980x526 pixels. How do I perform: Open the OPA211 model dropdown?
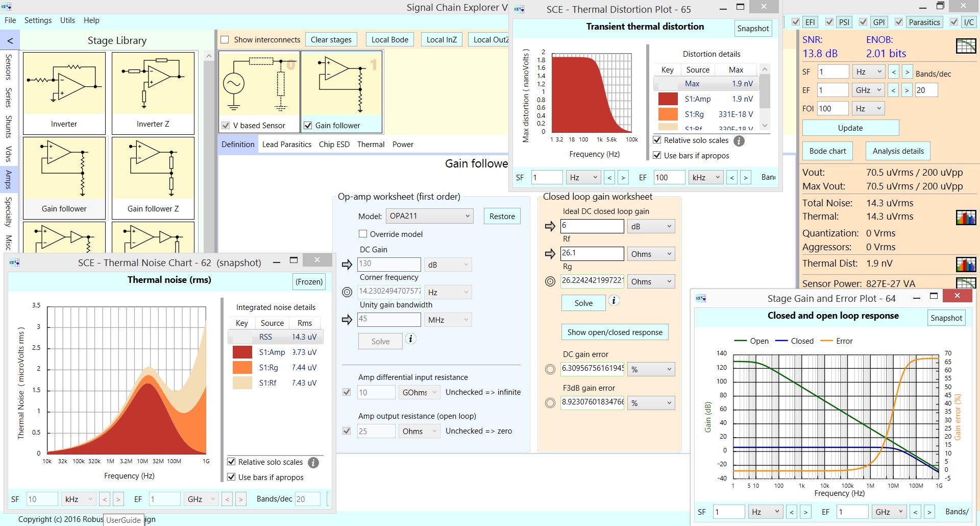[x=430, y=216]
